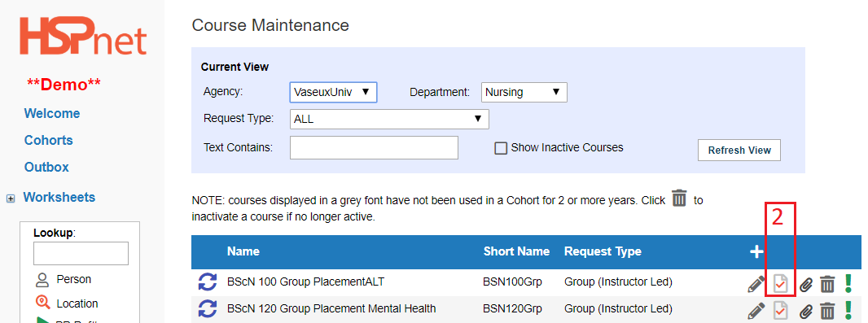Click the Refresh View button
Screen dimensions: 868x323
point(739,151)
